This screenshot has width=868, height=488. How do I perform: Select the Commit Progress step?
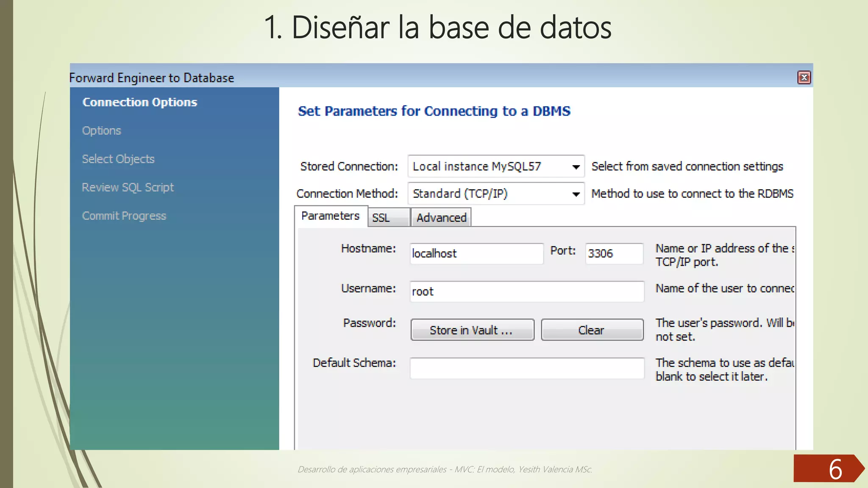pos(124,216)
